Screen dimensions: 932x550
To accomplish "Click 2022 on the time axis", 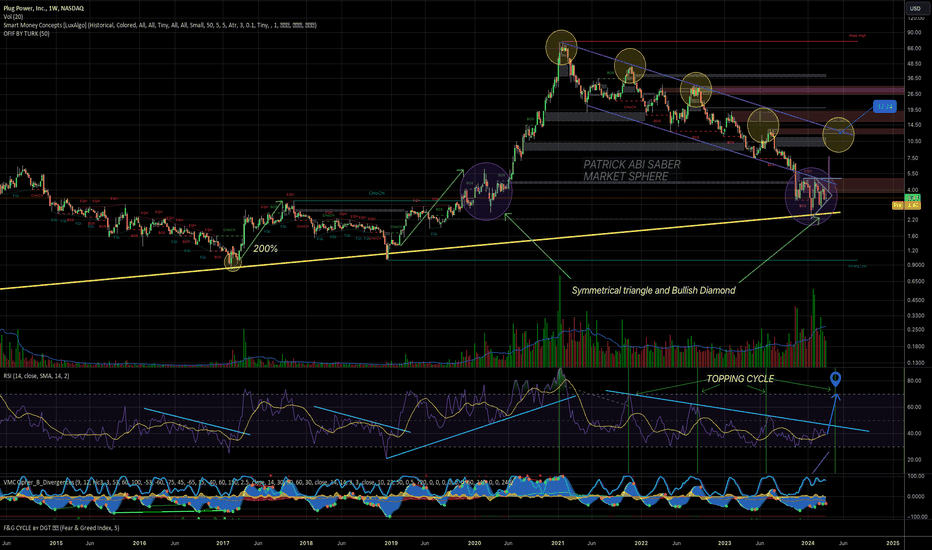I will point(641,543).
